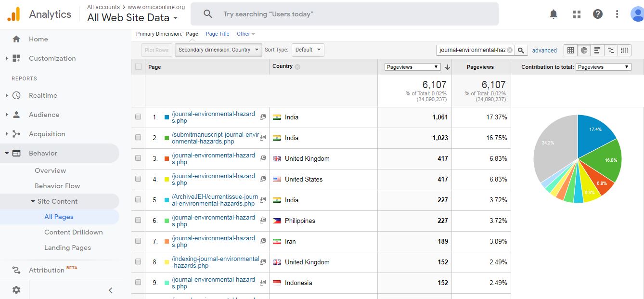Select the data table view icon
Screen dimensions: 644x299
coord(571,50)
